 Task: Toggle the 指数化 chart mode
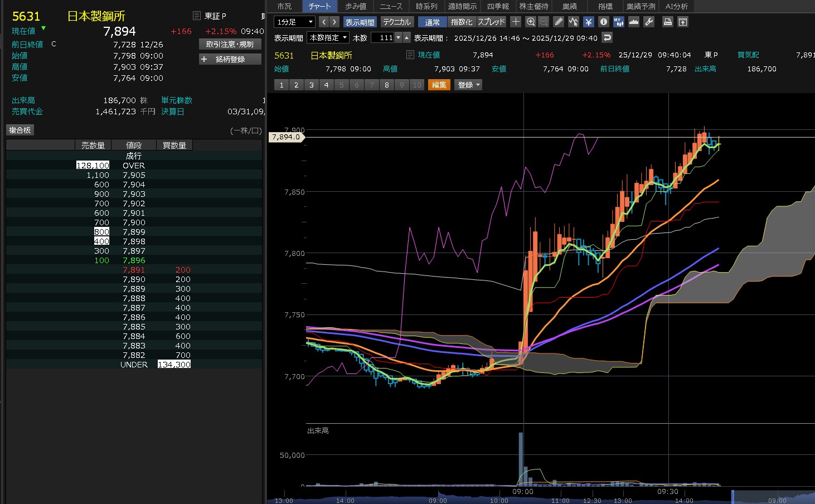[x=461, y=22]
